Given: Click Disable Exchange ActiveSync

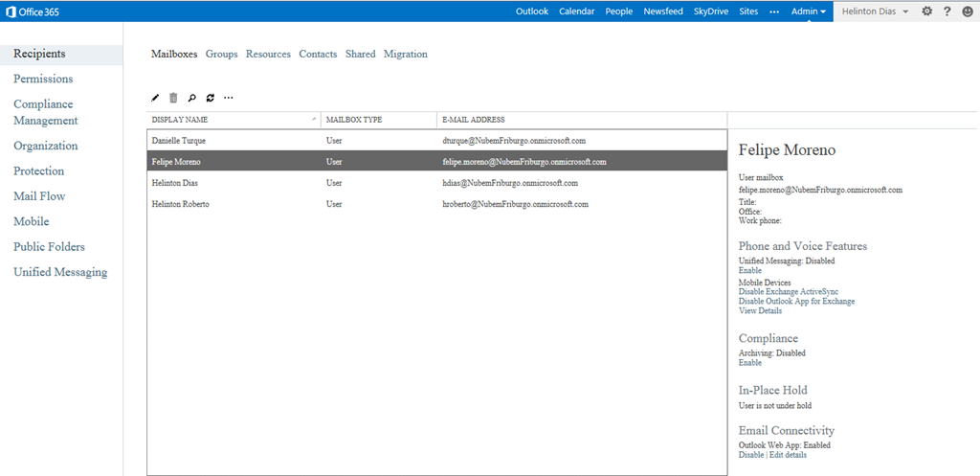Looking at the screenshot, I should pos(789,291).
